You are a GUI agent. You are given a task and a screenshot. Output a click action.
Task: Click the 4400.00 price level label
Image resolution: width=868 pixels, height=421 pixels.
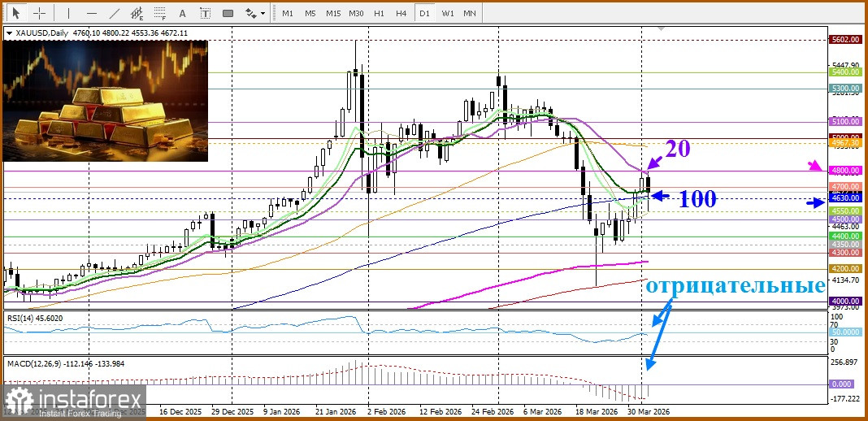tap(846, 236)
